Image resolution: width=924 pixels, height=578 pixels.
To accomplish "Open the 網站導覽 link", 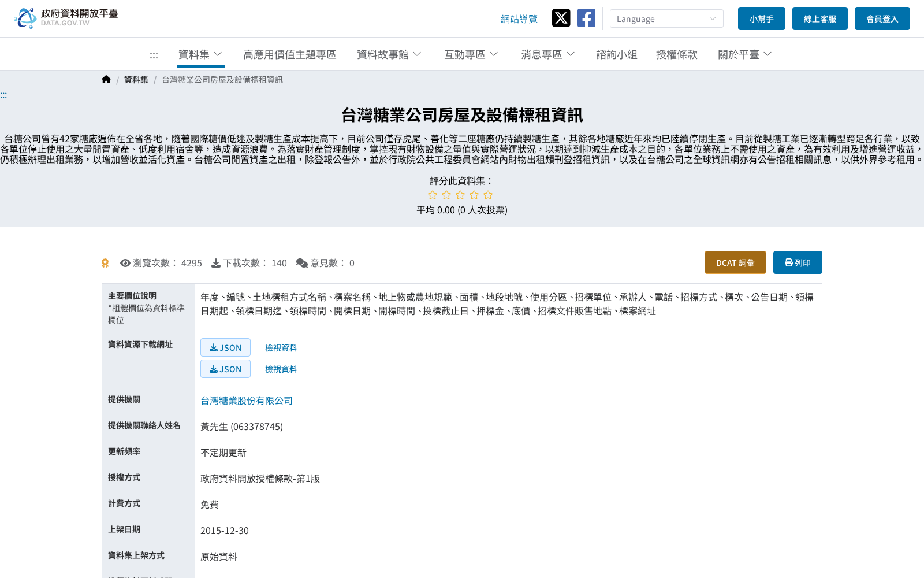I will 519,19.
